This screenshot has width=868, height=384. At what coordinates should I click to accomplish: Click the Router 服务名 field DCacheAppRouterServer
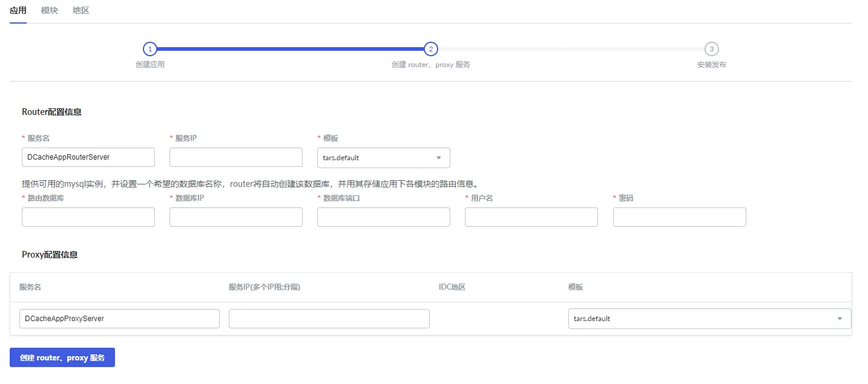[88, 157]
